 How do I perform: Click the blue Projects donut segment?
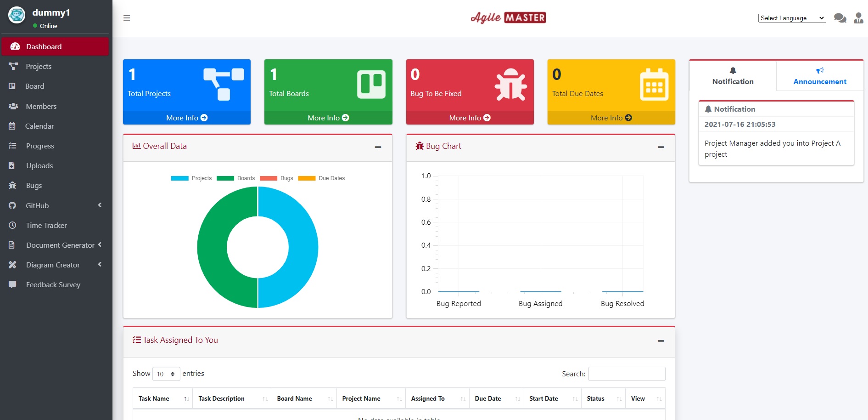(303, 247)
